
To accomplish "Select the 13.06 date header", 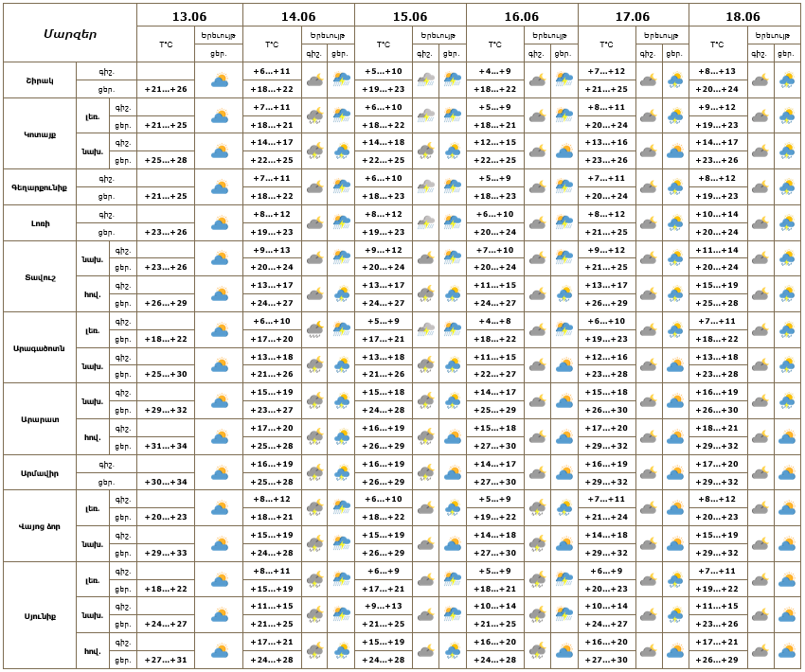I will click(189, 16).
